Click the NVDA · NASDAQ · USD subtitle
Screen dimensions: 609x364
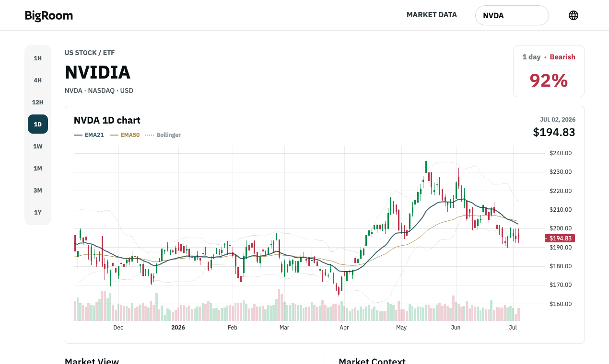tap(99, 91)
